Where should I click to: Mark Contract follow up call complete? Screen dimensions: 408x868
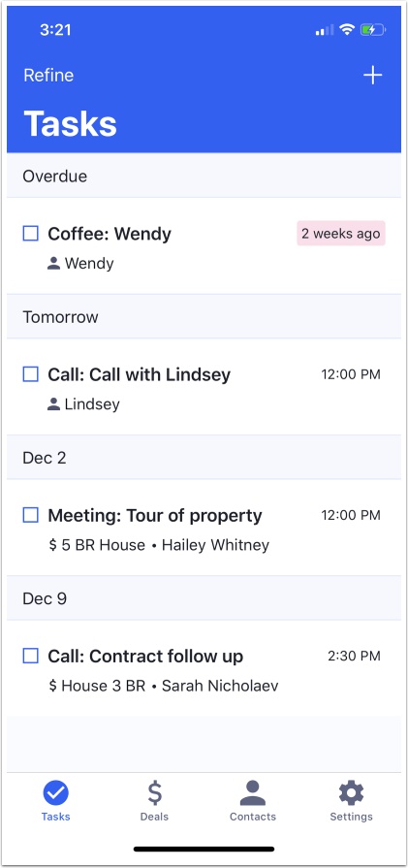(x=30, y=656)
